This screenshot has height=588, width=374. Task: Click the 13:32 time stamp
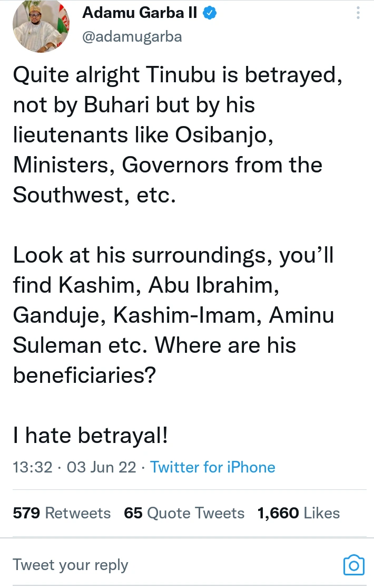[32, 467]
